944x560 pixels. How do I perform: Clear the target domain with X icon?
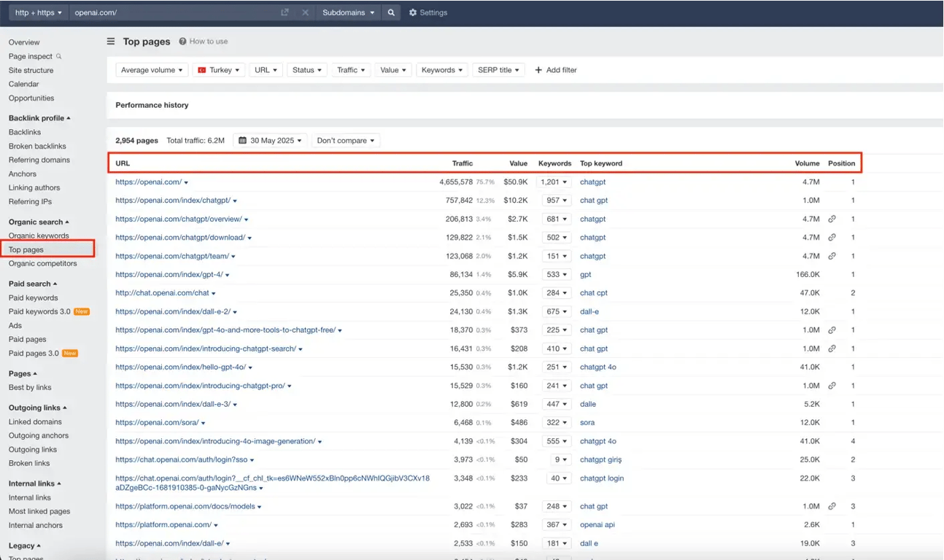click(x=305, y=12)
